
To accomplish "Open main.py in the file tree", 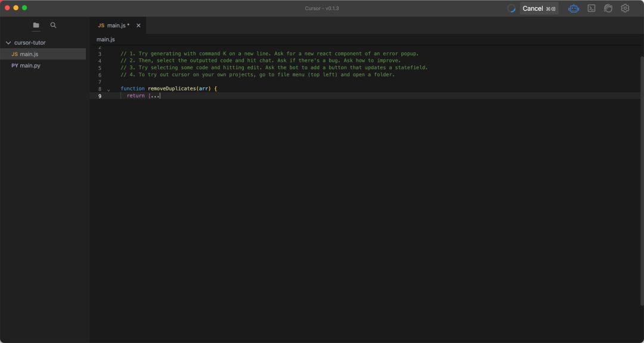I will (x=30, y=66).
